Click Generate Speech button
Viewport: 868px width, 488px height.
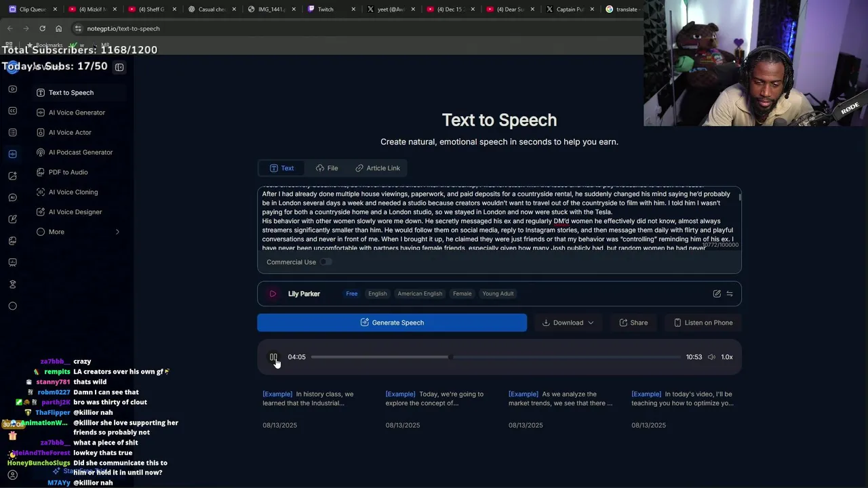coord(392,323)
